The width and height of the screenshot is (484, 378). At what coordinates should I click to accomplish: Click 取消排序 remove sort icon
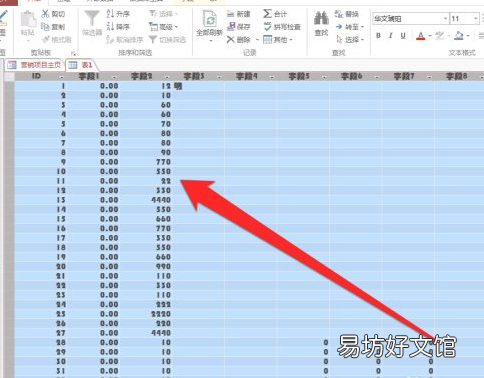(x=110, y=40)
